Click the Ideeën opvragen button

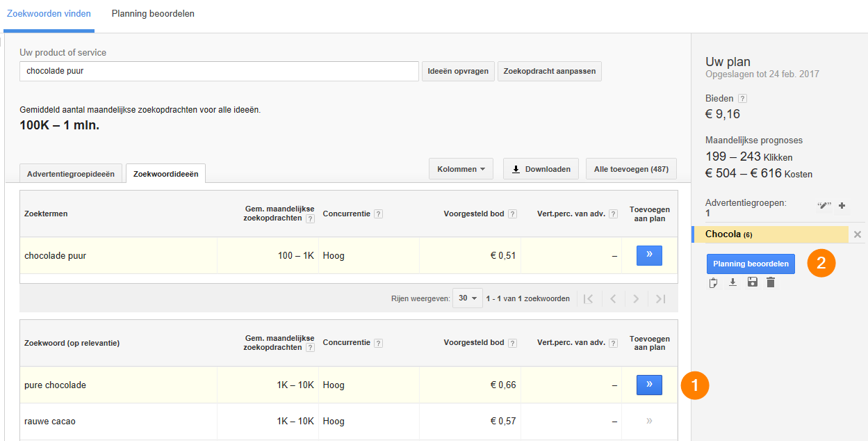pyautogui.click(x=458, y=71)
